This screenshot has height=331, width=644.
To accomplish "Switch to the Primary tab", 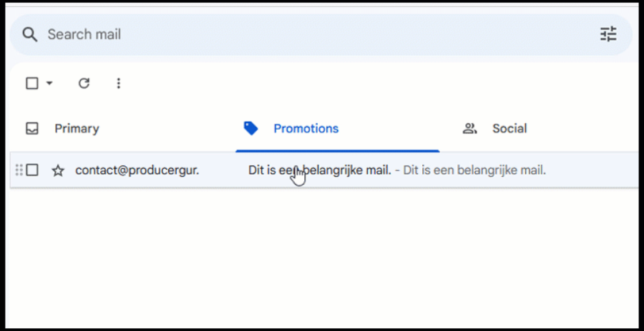I will (x=77, y=129).
